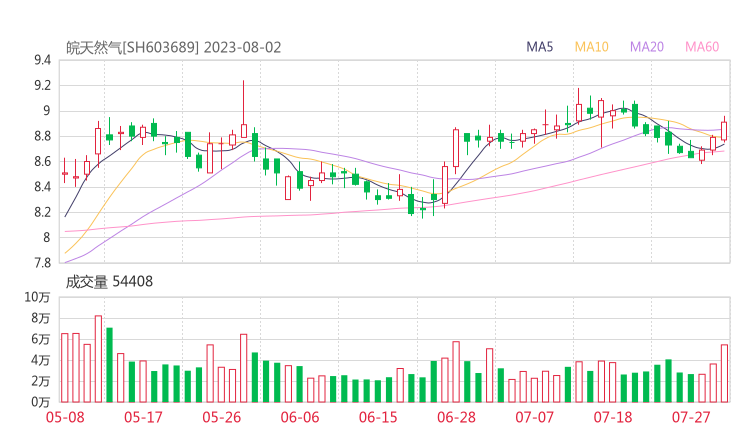
Task: Click the 07-18 date axis label
Action: [x=613, y=417]
